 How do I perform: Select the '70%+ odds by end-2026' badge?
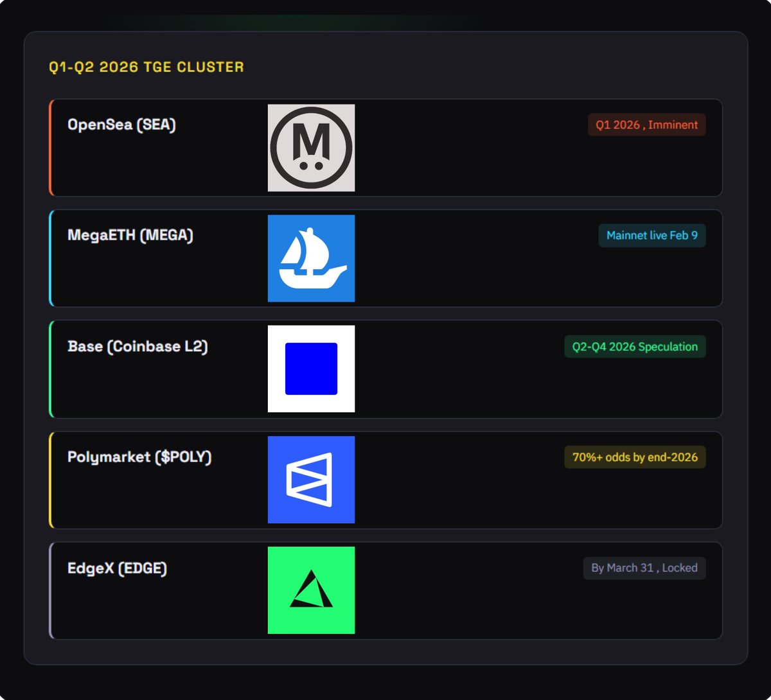[635, 457]
